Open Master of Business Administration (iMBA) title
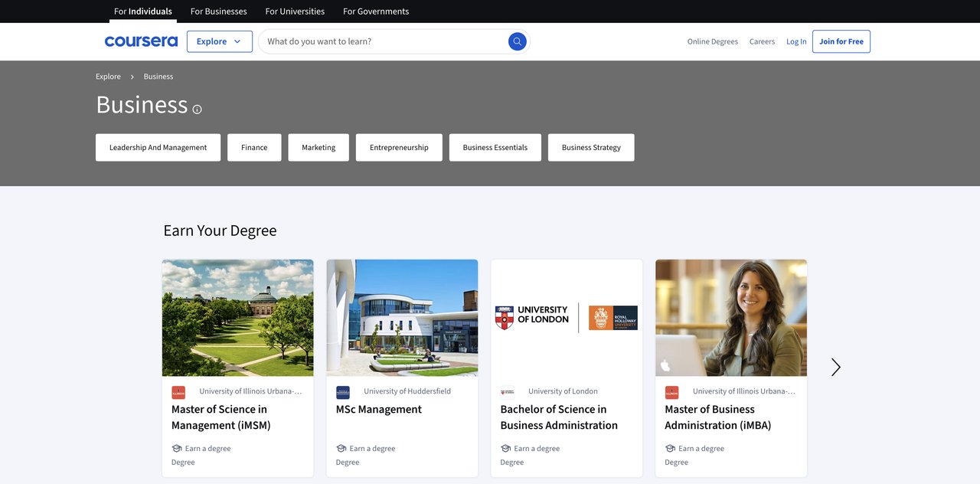 click(718, 417)
